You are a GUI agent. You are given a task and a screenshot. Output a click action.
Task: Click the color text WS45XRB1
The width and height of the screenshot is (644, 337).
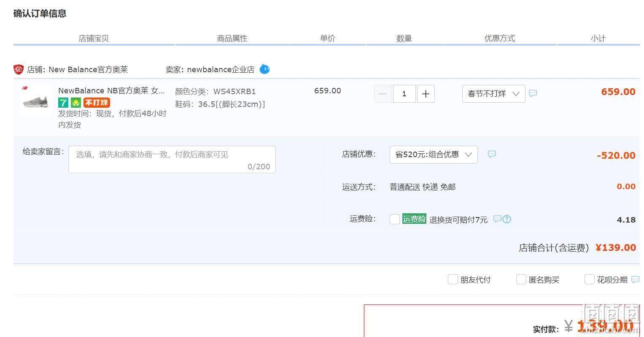point(234,91)
